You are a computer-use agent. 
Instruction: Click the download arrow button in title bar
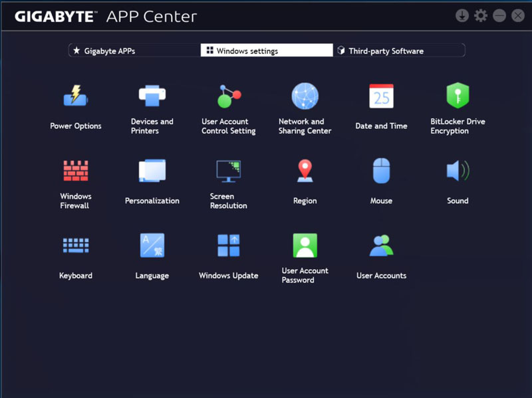[462, 16]
